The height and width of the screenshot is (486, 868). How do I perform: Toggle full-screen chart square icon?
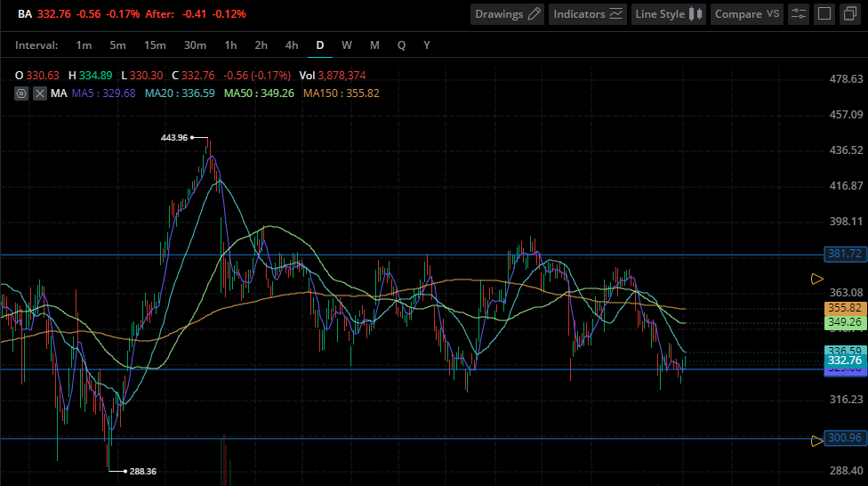coord(824,14)
